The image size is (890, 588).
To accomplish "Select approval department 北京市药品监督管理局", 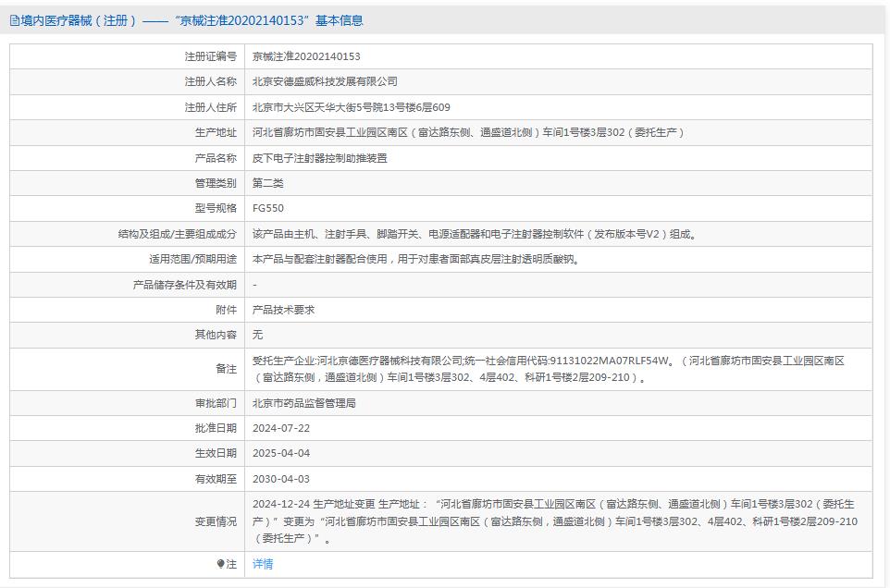I will click(304, 403).
